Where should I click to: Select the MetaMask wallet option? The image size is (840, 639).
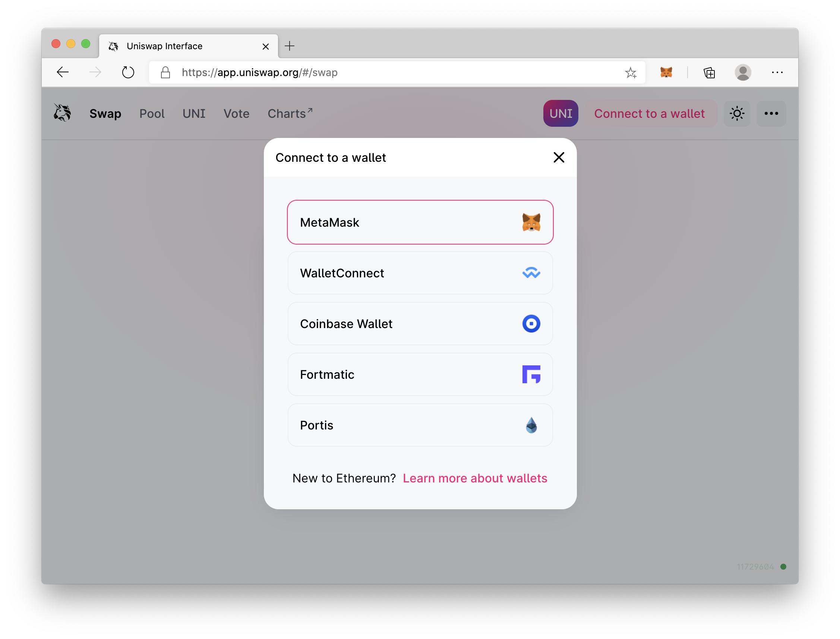[x=420, y=222]
